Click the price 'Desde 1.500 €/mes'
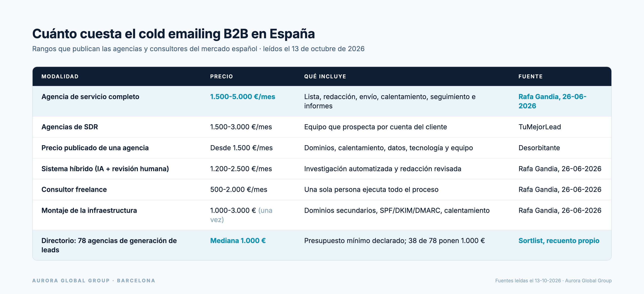 coord(241,148)
